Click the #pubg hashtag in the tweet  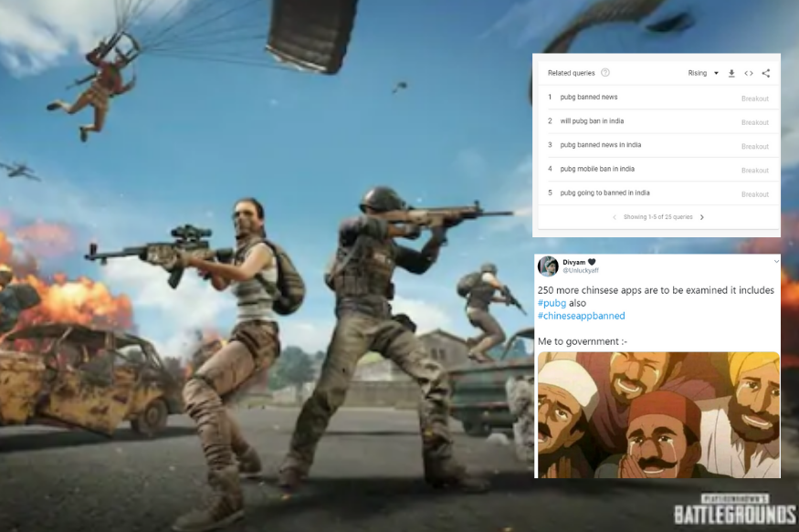[552, 303]
